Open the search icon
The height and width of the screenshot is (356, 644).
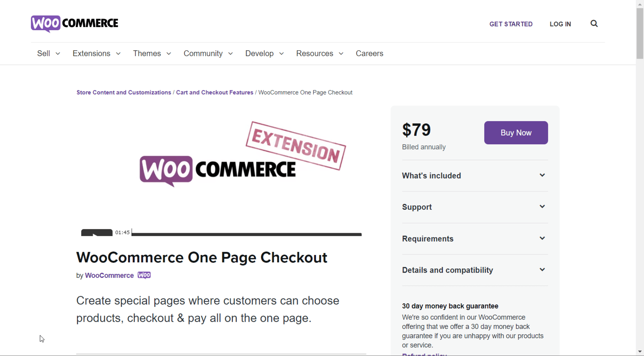(594, 24)
